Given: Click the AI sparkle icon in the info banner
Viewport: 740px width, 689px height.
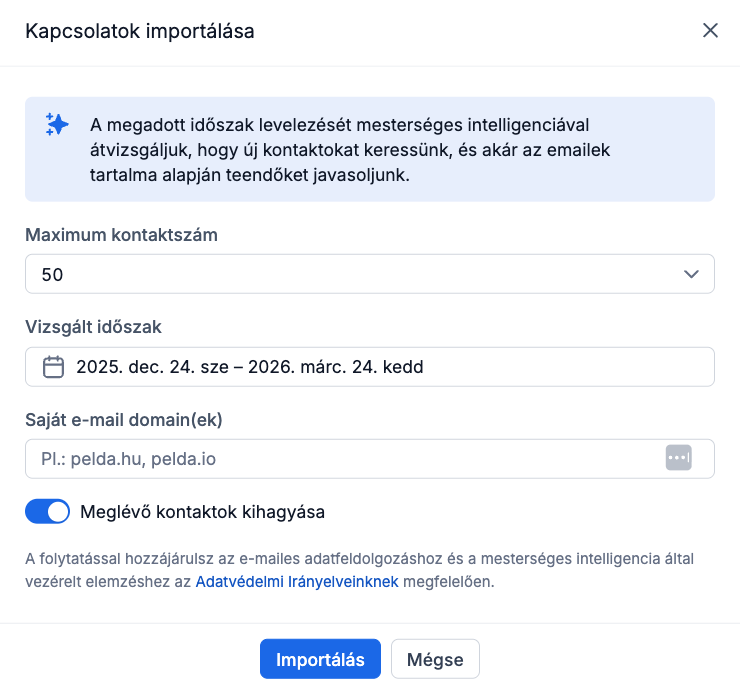Looking at the screenshot, I should click(57, 125).
